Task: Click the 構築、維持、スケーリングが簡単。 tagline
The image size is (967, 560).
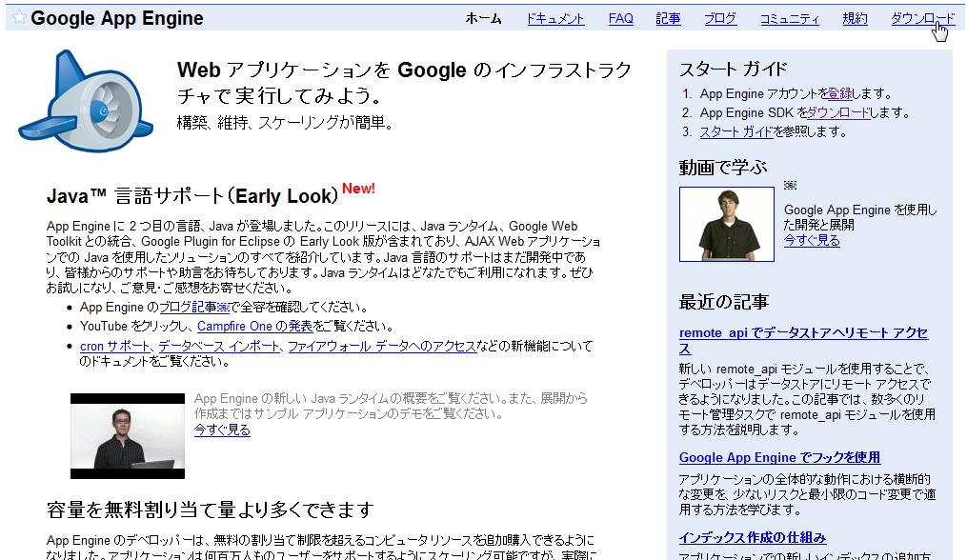Action: click(285, 123)
